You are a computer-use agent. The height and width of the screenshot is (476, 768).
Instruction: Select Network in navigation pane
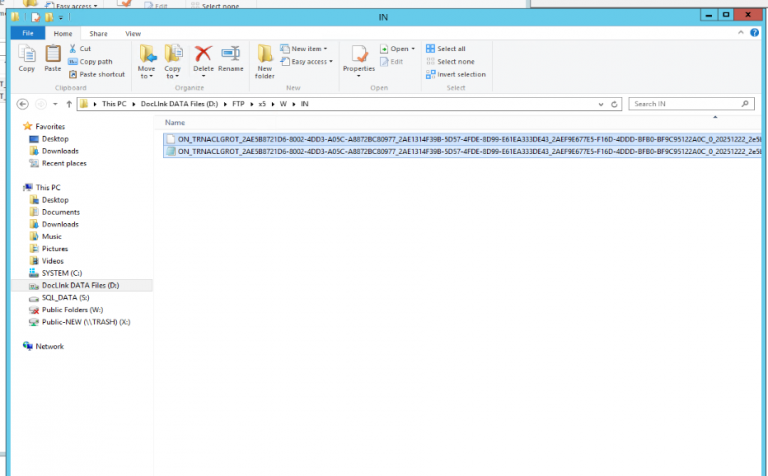49,346
